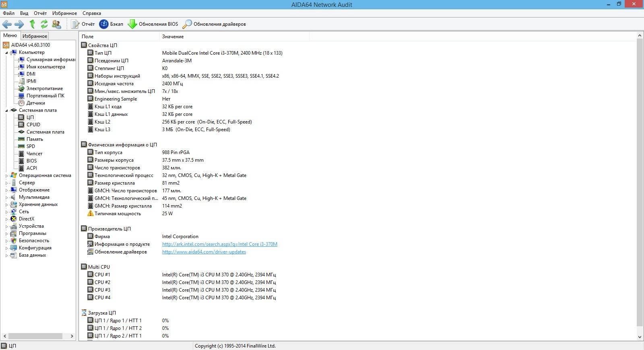
Task: Click the Бэкап toolbar button
Action: coord(111,24)
